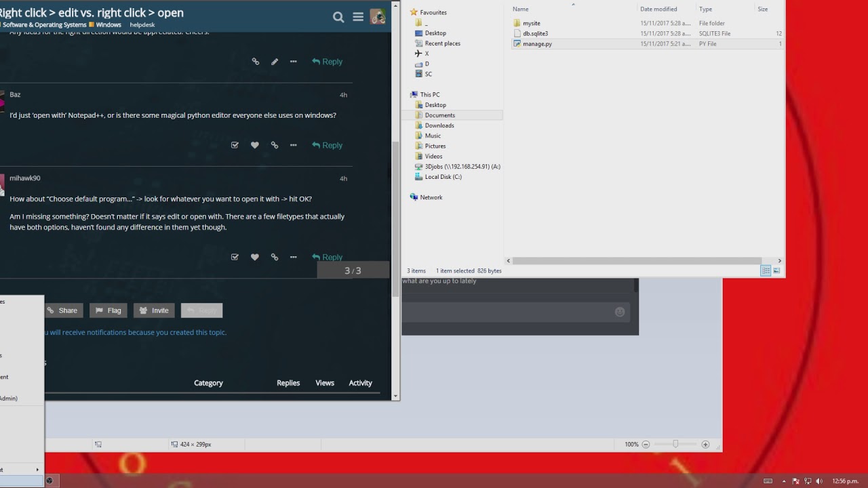The image size is (868, 488).
Task: Open user avatar menu in forum header
Action: 378,17
